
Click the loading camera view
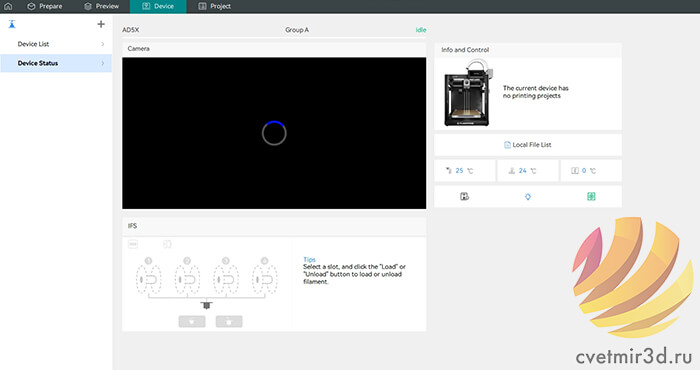(274, 133)
